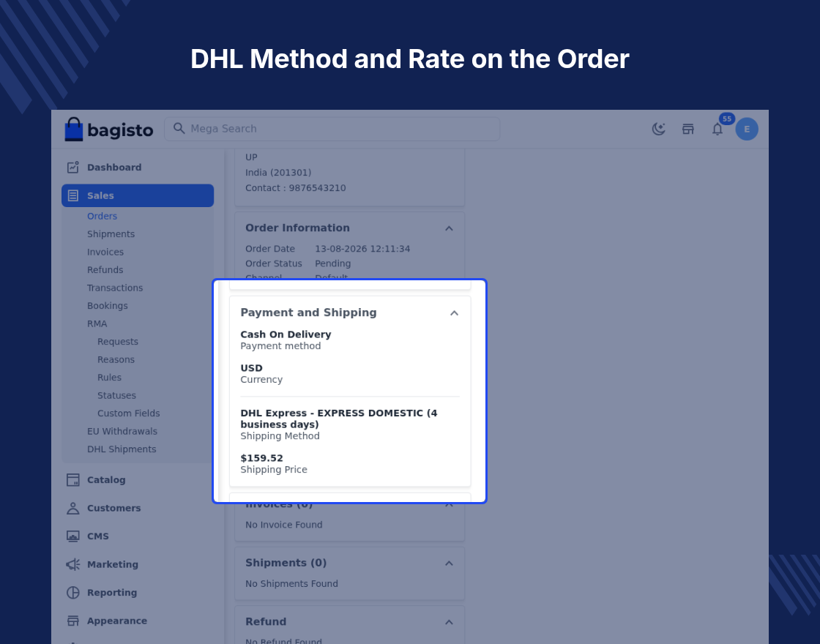Viewport: 820px width, 644px height.
Task: Click the Catalog sidebar icon
Action: [72, 480]
